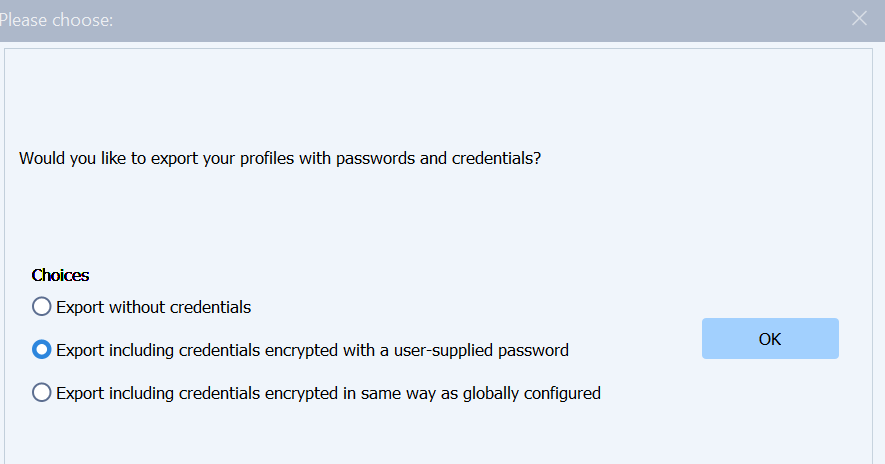
Task: Select the "Export without credentials" radio button
Action: point(42,307)
